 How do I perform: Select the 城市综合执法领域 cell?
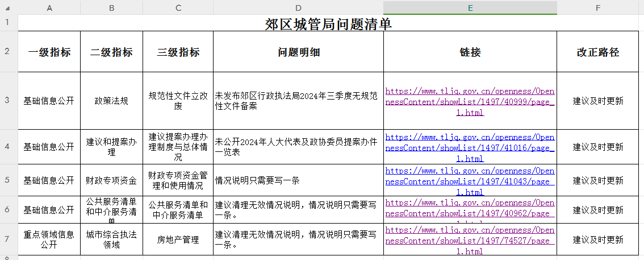111,240
